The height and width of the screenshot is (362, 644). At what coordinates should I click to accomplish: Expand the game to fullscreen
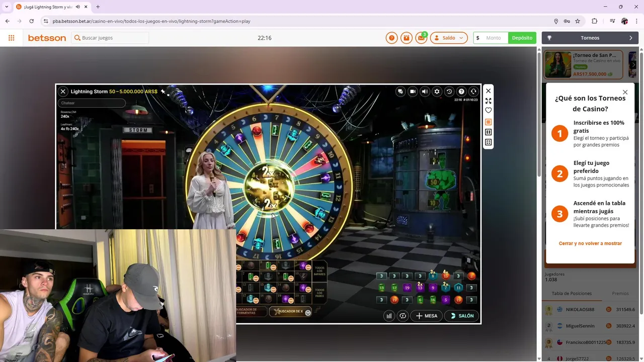pyautogui.click(x=488, y=101)
